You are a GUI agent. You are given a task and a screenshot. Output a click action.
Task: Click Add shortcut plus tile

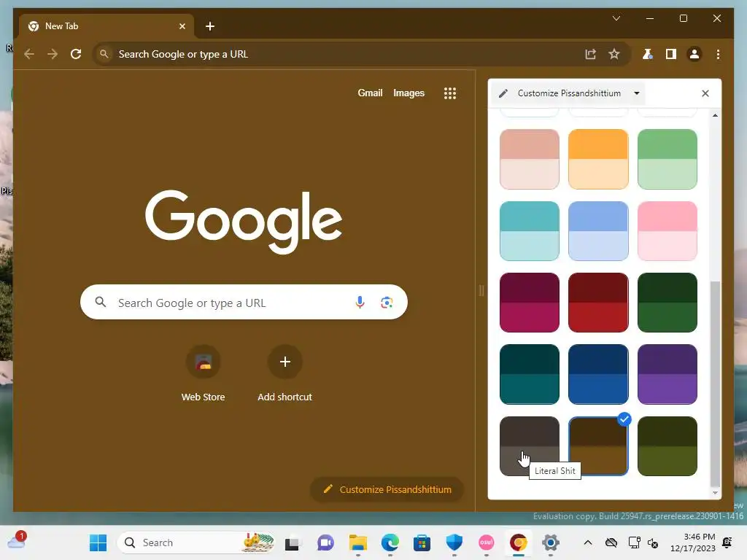coord(285,374)
